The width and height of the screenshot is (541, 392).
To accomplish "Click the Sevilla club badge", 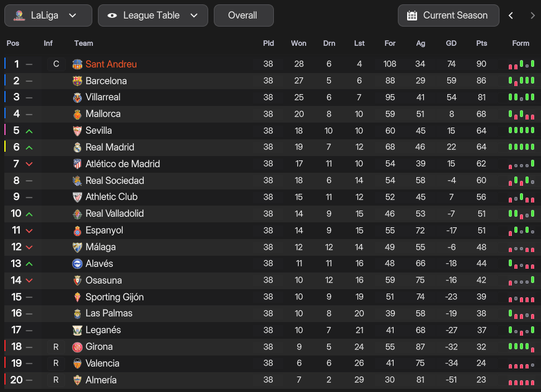I will click(77, 131).
